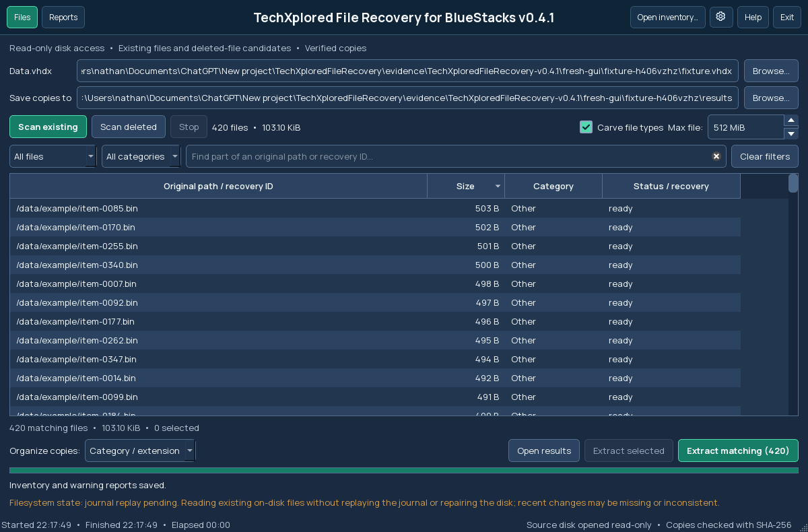Select row /data/example/item-0085.bin

pos(375,208)
